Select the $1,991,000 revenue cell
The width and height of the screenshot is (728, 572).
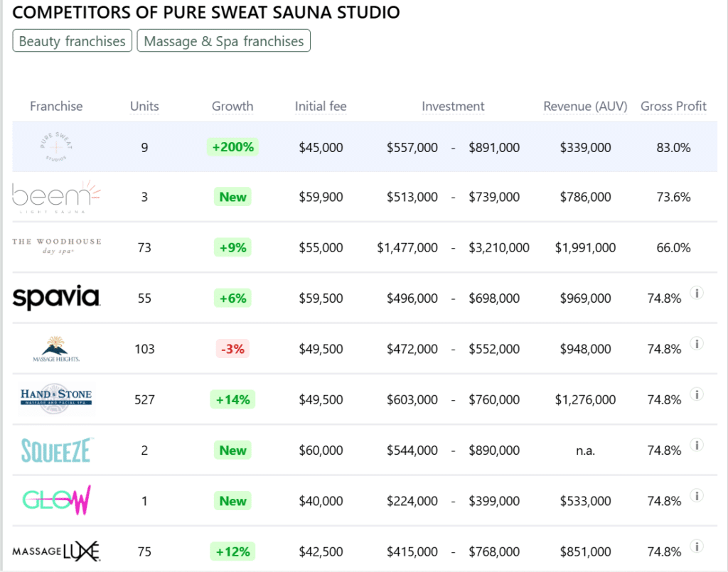[586, 247]
